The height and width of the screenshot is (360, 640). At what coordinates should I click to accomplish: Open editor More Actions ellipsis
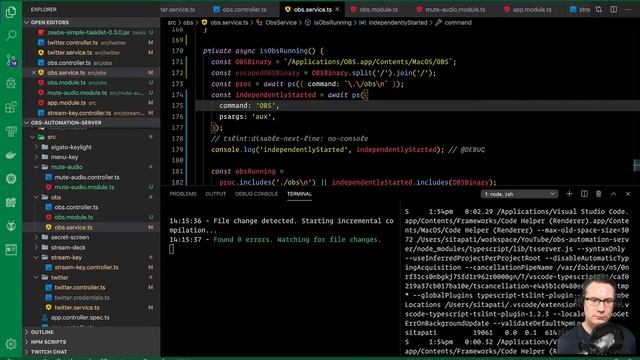tap(628, 9)
